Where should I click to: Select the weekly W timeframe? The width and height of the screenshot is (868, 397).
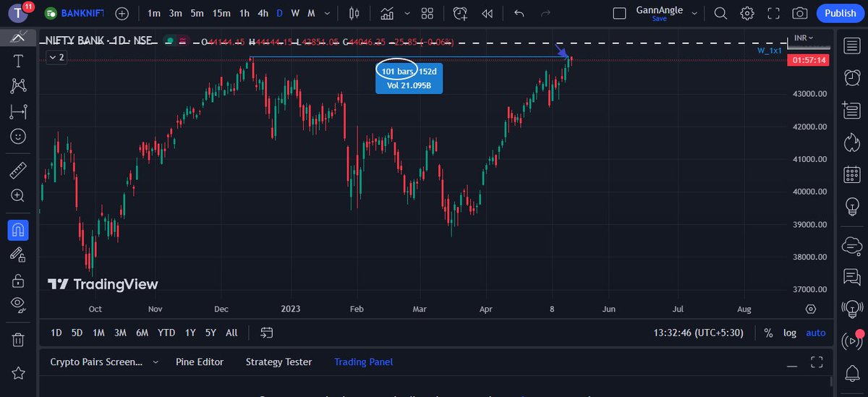tap(295, 13)
